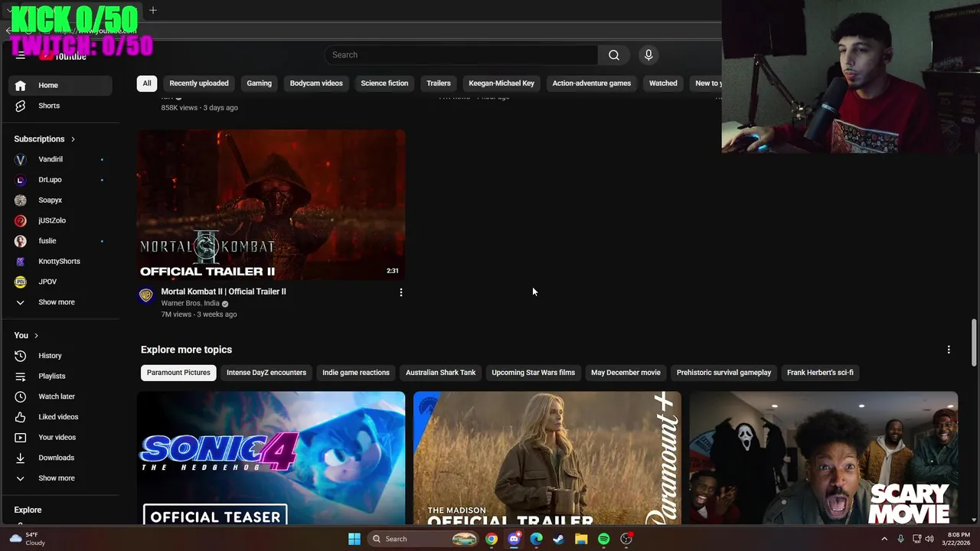980x551 pixels.
Task: Click the YouTube search field
Action: (x=462, y=55)
